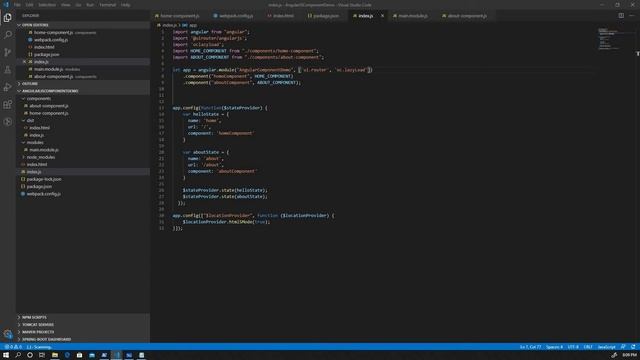
Task: Switch to the main.module.js tab
Action: point(413,16)
